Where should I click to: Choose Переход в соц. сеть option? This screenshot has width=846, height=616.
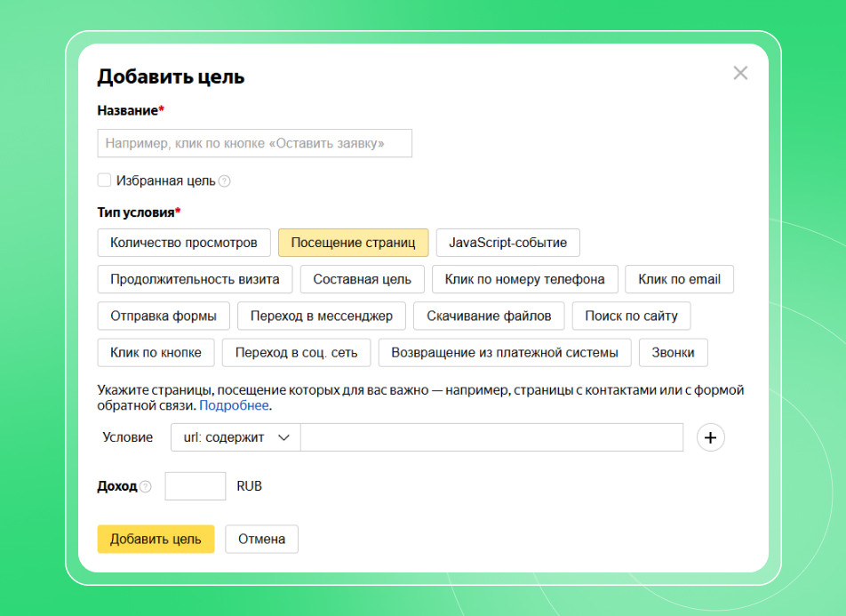tap(296, 353)
